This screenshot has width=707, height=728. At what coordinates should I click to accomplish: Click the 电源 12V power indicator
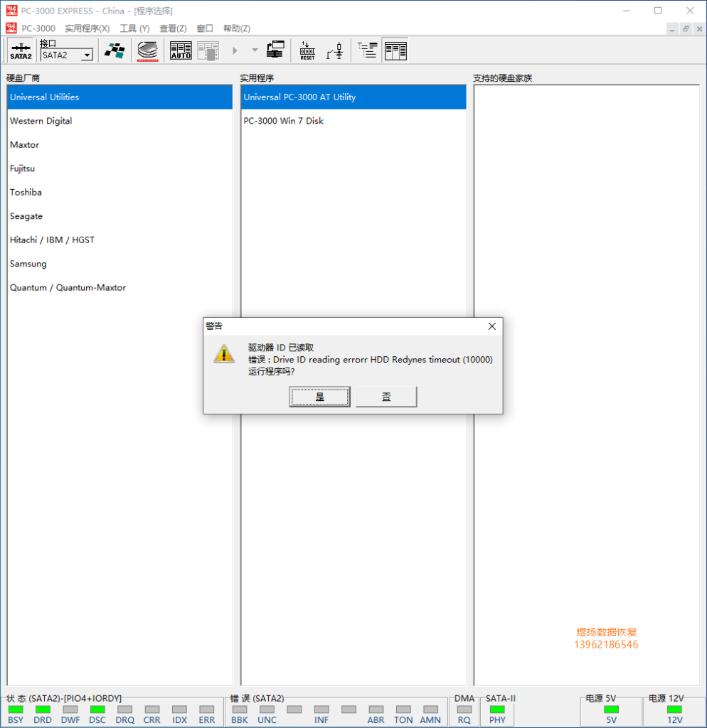point(674,710)
